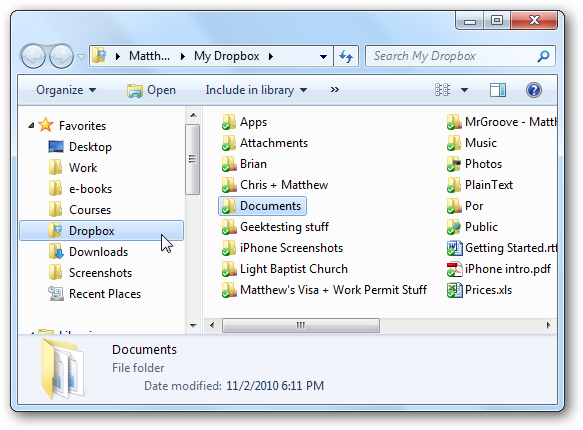Toggle the preview pane button
Screen dimensions: 583x430
[498, 90]
